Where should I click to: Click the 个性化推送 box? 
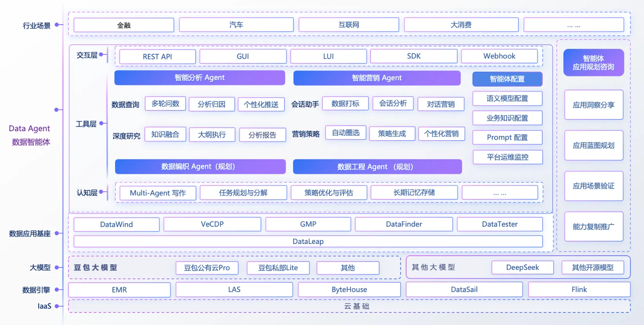[x=261, y=105]
